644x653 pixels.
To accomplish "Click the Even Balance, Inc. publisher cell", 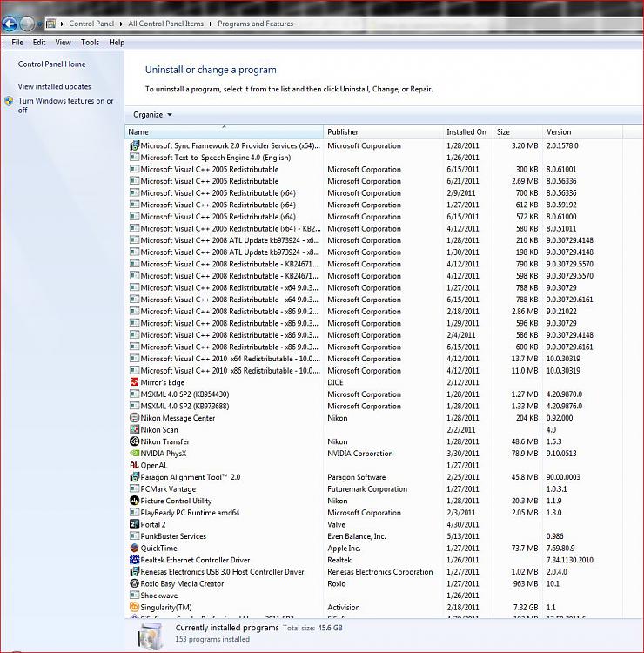I will [356, 536].
